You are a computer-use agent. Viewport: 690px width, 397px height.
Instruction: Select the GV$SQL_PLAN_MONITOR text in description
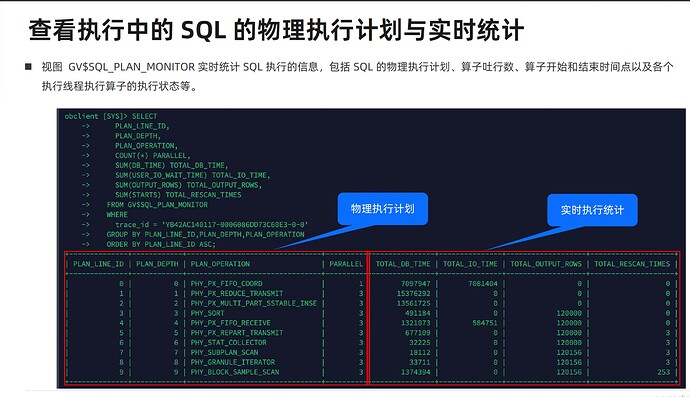pos(131,67)
